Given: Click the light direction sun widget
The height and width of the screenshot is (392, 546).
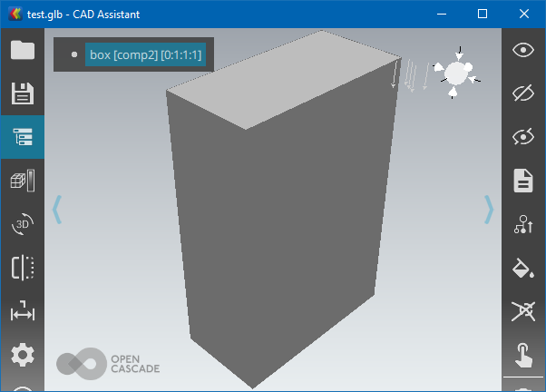Looking at the screenshot, I should click(x=456, y=73).
